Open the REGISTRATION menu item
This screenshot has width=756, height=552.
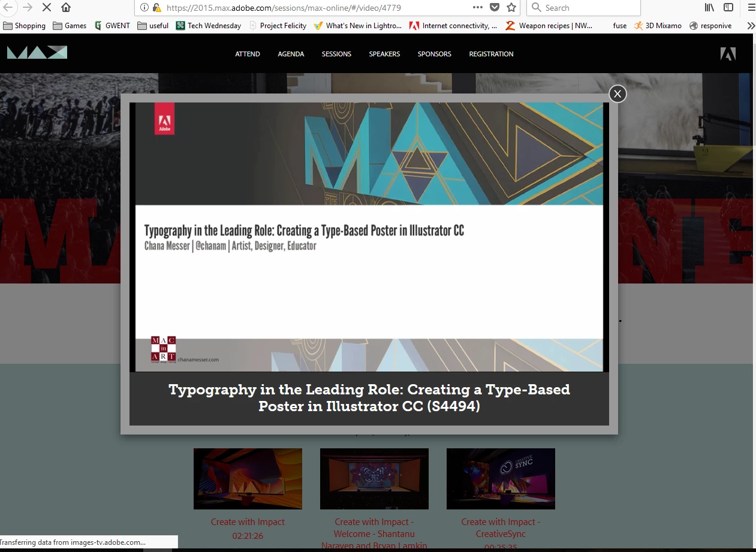491,54
